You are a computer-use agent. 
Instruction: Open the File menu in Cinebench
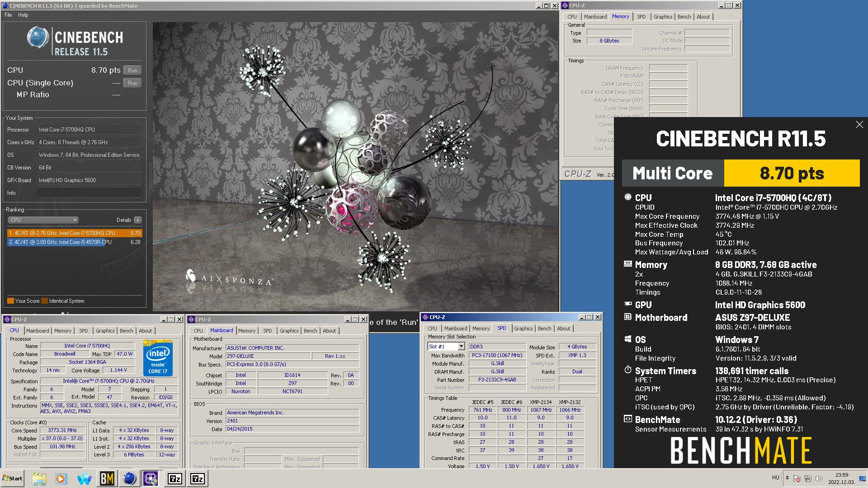pyautogui.click(x=8, y=15)
